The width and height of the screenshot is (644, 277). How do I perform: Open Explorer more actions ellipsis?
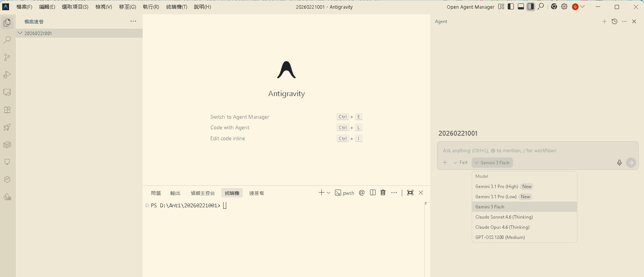(133, 21)
